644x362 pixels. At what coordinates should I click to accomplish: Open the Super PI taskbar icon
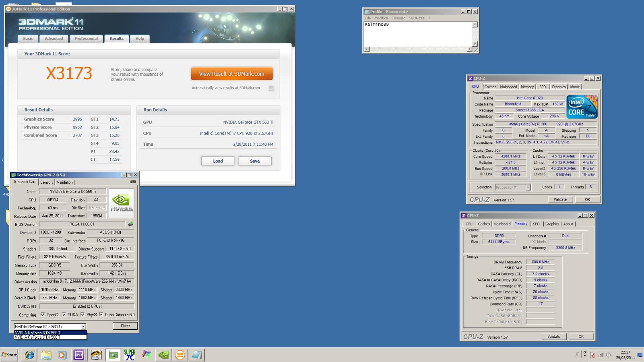(x=130, y=355)
